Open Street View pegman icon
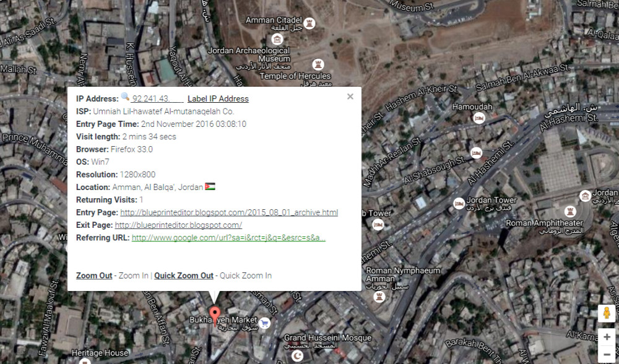619x364 pixels. click(607, 313)
